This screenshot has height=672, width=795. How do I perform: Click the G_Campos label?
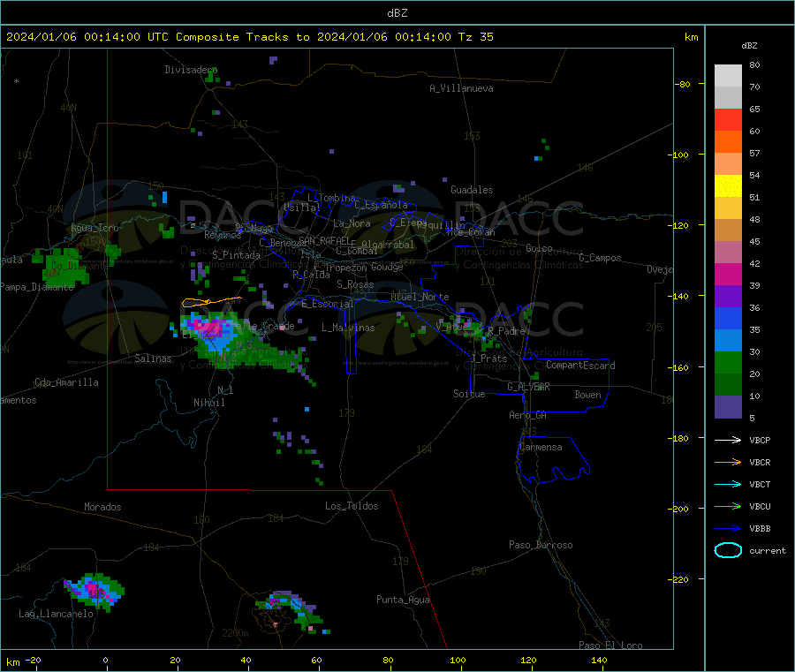[601, 258]
